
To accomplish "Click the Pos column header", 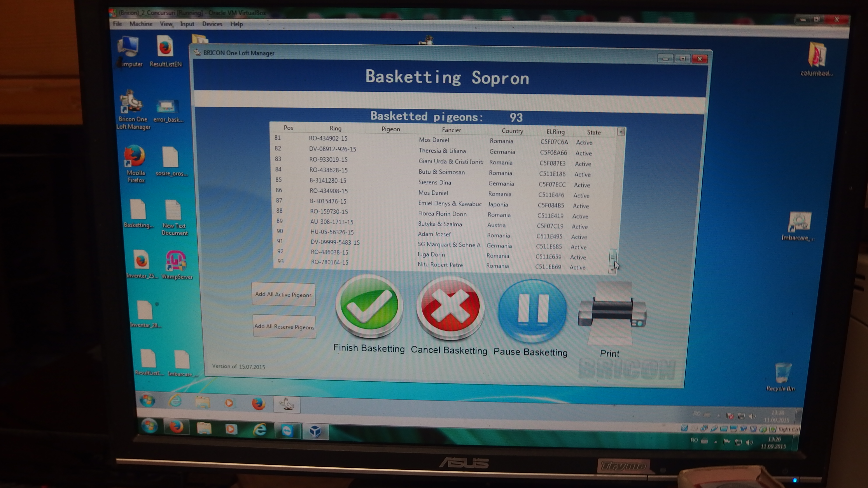I will click(289, 128).
